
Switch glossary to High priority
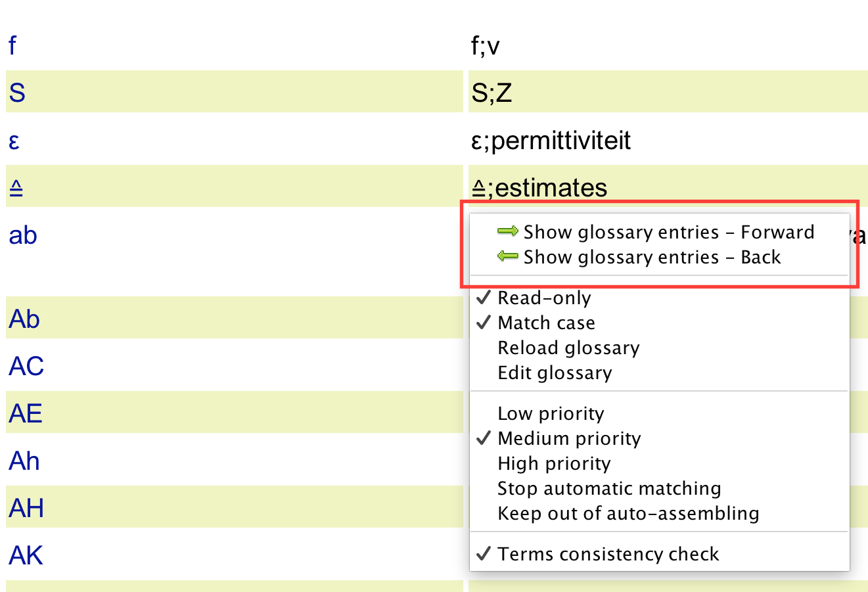[x=554, y=463]
